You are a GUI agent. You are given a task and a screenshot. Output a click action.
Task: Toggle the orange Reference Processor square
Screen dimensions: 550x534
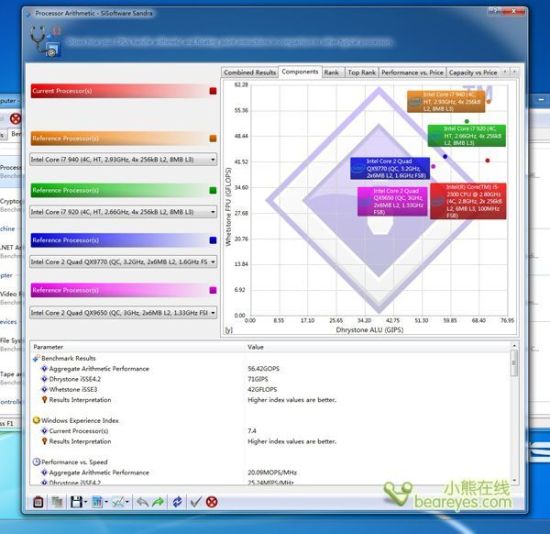pos(213,138)
